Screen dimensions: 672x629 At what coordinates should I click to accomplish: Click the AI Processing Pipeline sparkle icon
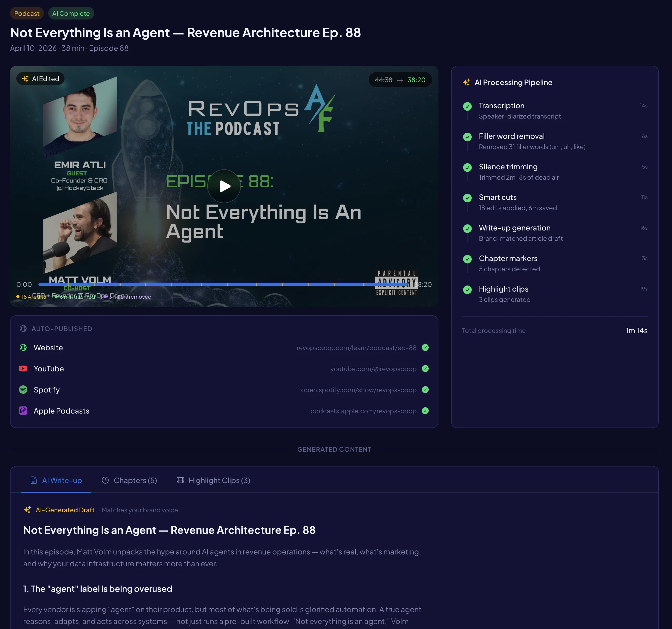(x=467, y=82)
